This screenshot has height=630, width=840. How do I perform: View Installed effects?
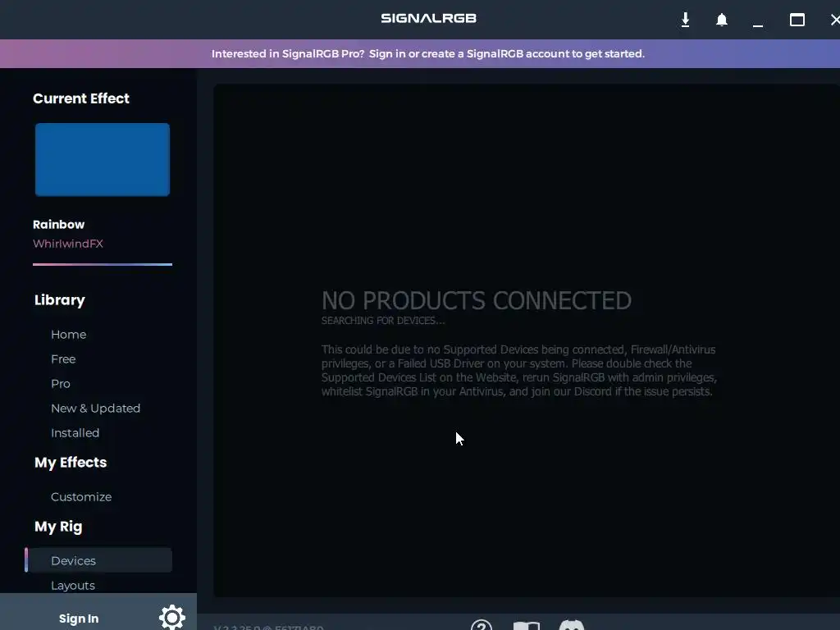tap(75, 433)
